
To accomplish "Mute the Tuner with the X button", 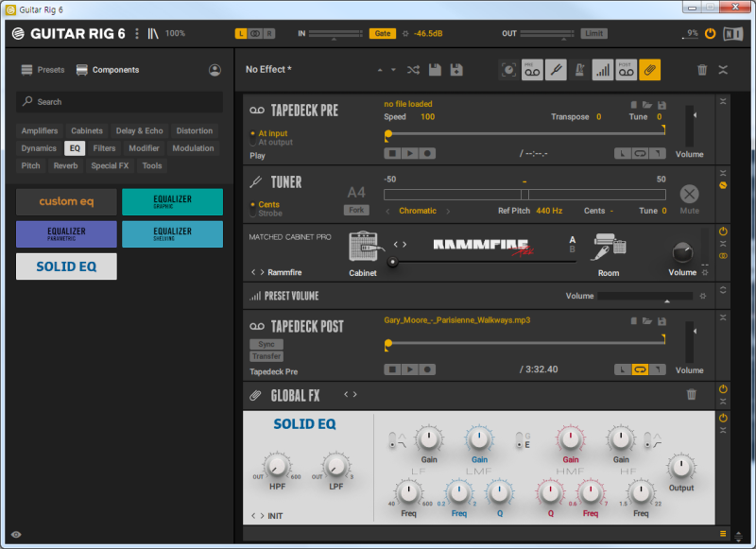I will (690, 195).
